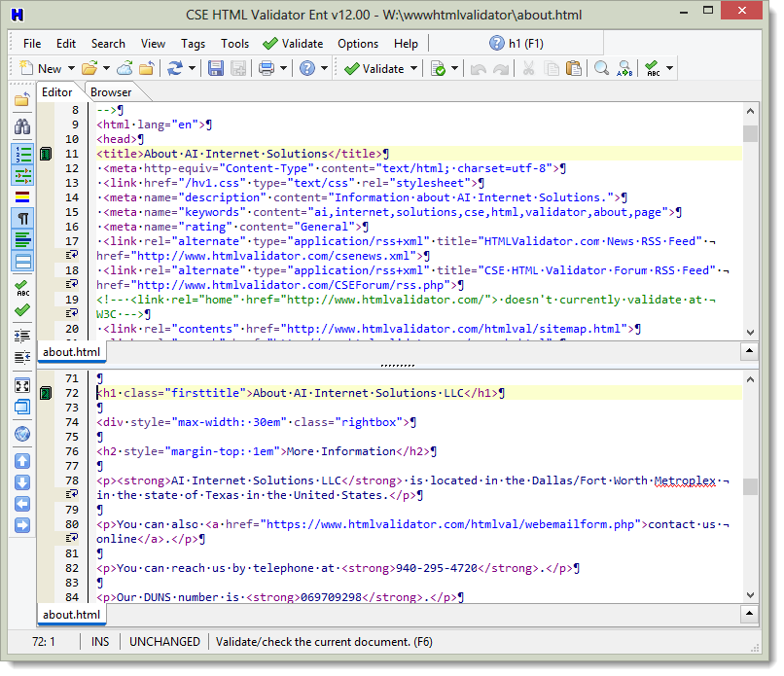Click the document check validation icon

pyautogui.click(x=438, y=68)
